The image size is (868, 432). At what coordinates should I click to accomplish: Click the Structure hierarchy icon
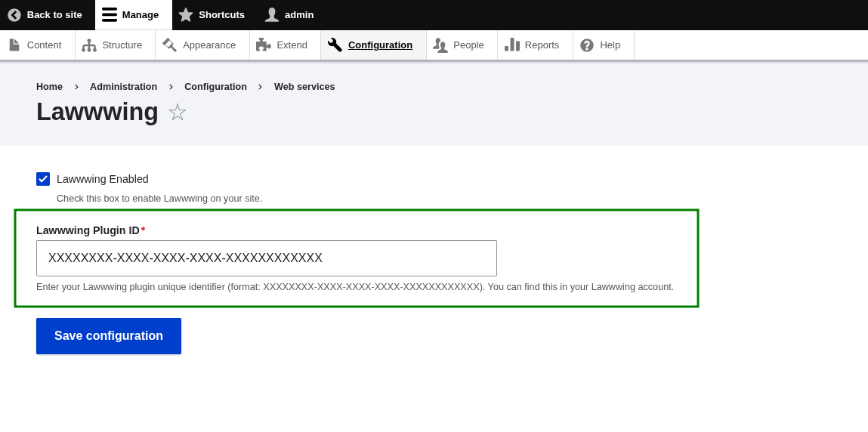pos(89,45)
